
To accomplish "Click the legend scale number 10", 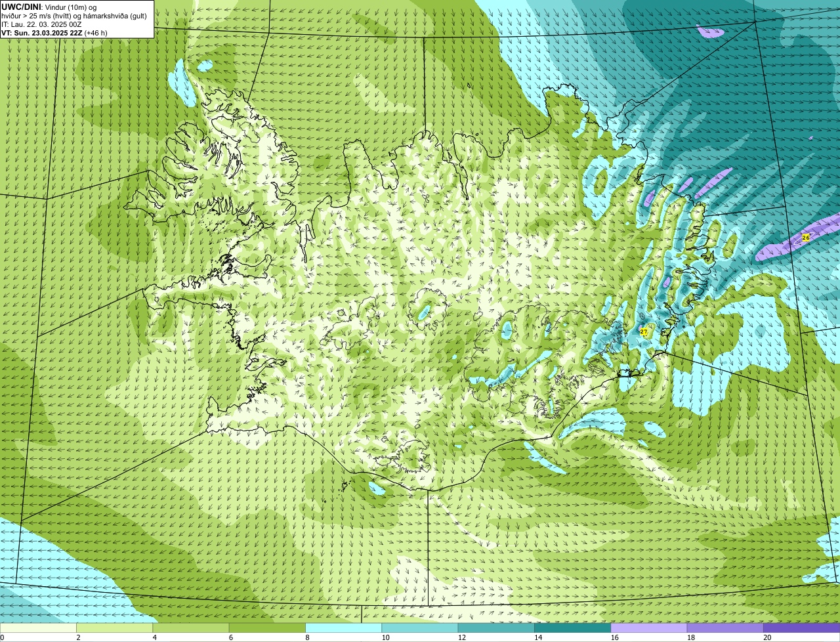I will click(x=386, y=637).
